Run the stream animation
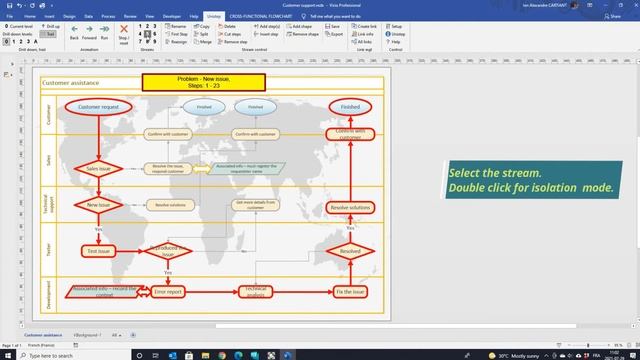The height and width of the screenshot is (360, 640). coord(104,32)
